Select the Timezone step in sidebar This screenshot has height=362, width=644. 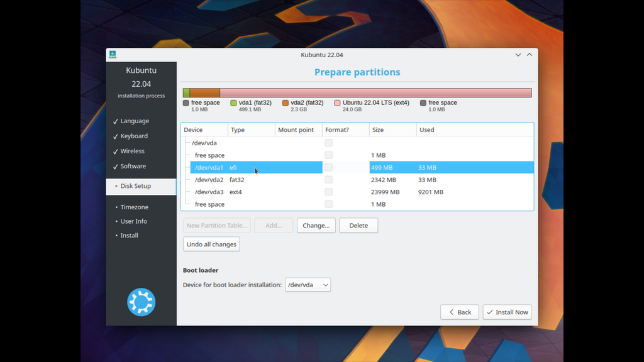point(134,207)
